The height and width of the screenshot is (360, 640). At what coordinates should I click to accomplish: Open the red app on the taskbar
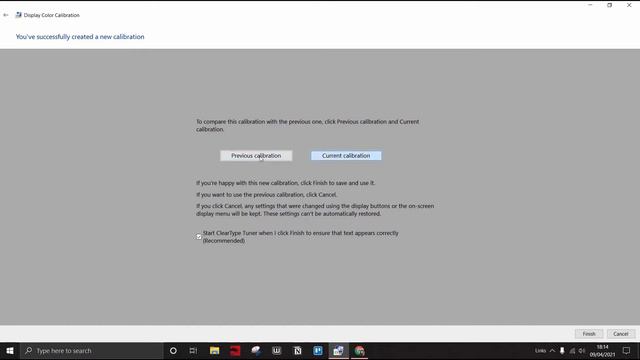[235, 351]
